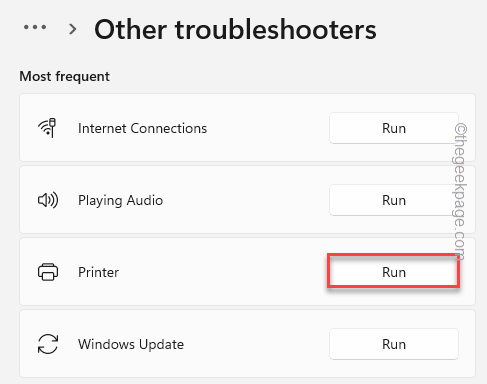Click the Most frequent section heading
The height and width of the screenshot is (384, 487).
pyautogui.click(x=64, y=76)
